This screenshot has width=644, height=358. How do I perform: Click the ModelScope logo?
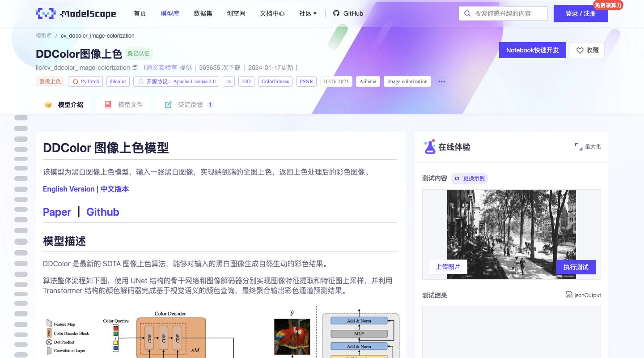click(x=76, y=13)
